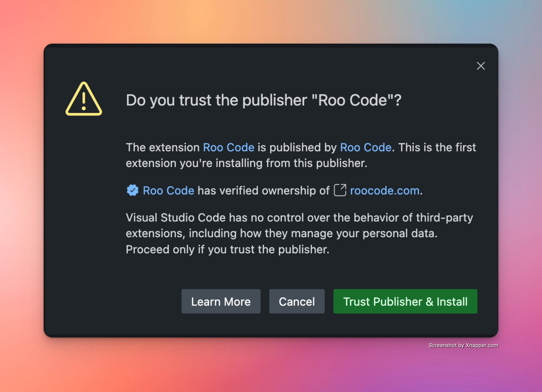
Task: Click the Roo Code link in the verification line
Action: pos(168,191)
